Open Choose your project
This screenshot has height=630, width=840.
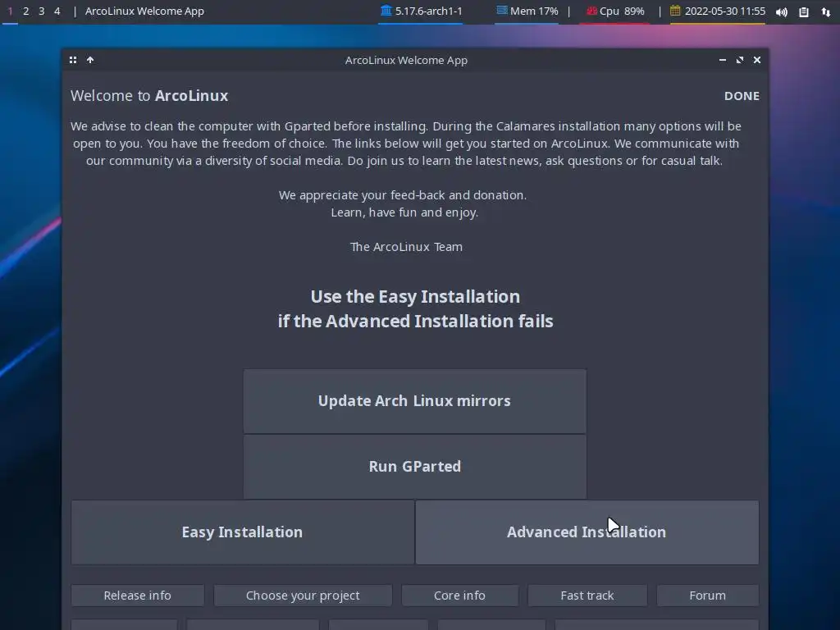click(303, 596)
